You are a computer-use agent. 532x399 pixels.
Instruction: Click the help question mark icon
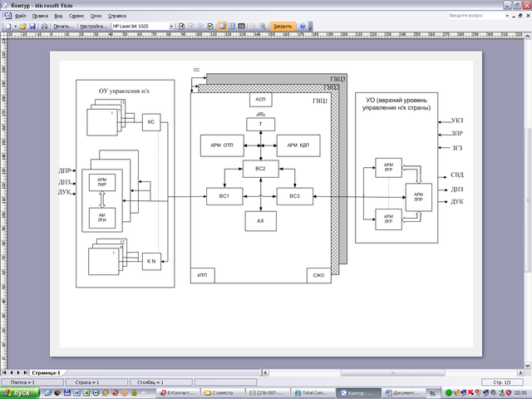coord(303,27)
